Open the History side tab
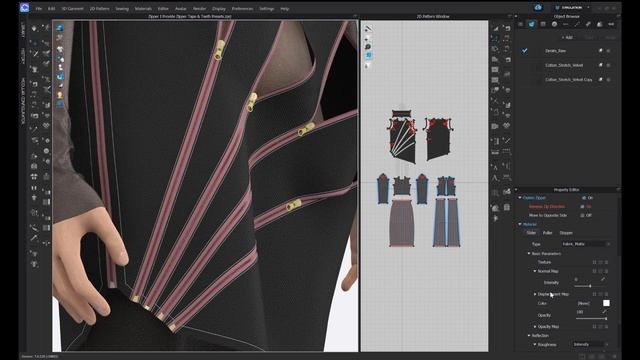The height and width of the screenshot is (360, 640). [x=23, y=56]
